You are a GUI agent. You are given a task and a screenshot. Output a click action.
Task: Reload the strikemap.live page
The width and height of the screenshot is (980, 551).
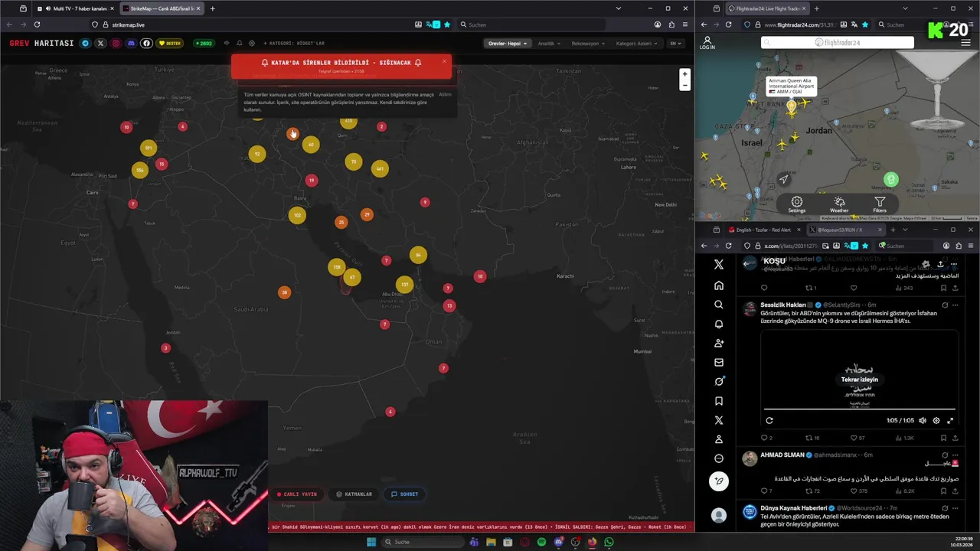tap(37, 24)
